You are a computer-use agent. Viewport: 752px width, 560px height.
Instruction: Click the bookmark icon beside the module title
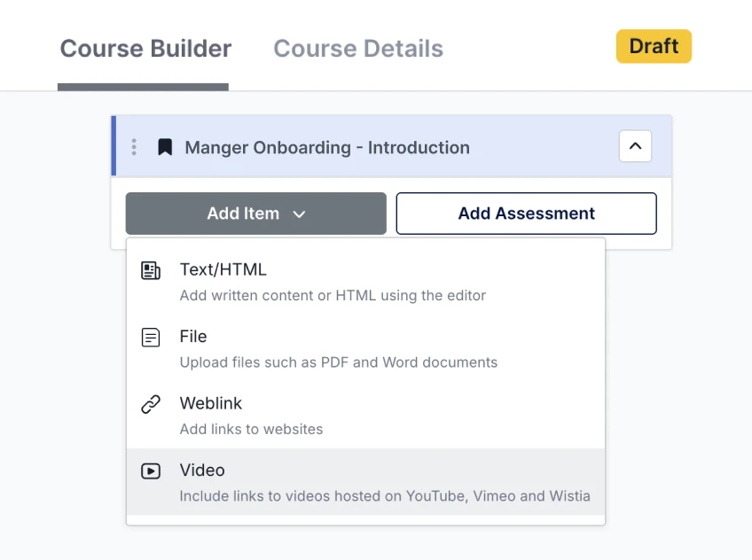click(x=164, y=147)
